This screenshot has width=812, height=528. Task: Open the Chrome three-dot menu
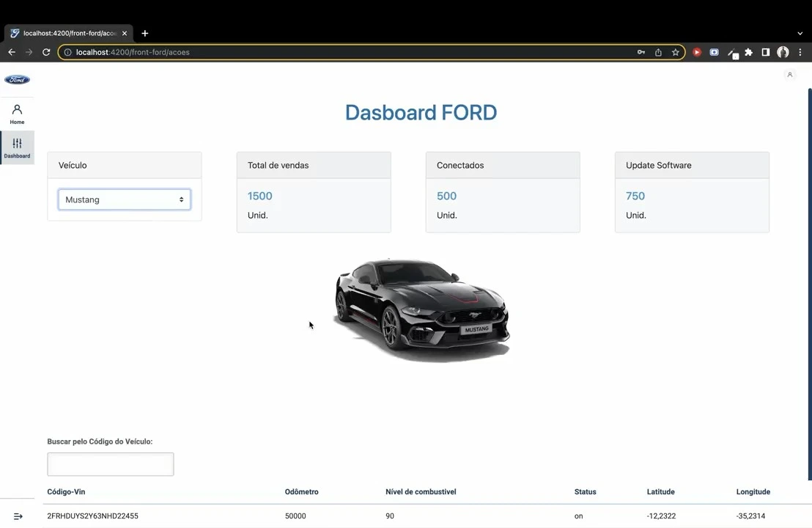[801, 52]
